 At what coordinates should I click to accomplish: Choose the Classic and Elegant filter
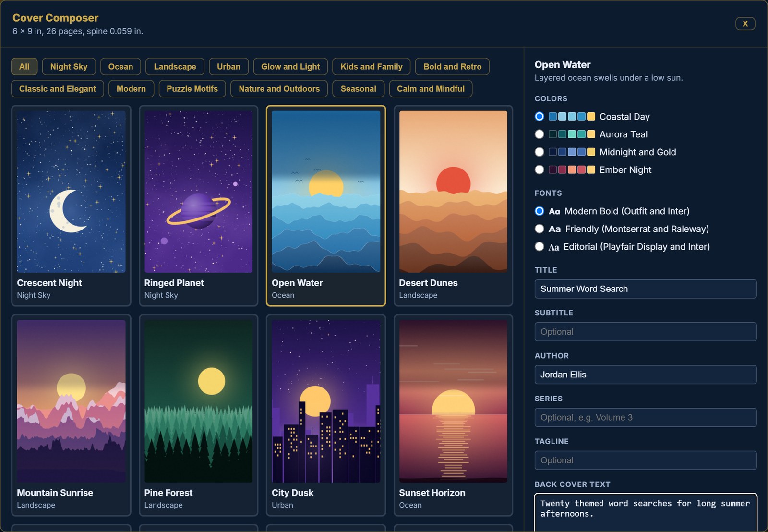pyautogui.click(x=58, y=89)
